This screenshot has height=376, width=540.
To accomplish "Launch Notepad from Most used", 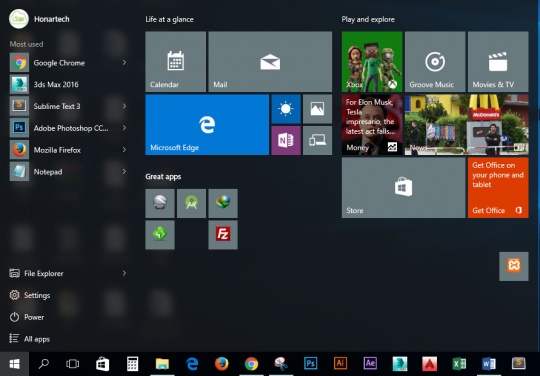I will tap(68, 171).
